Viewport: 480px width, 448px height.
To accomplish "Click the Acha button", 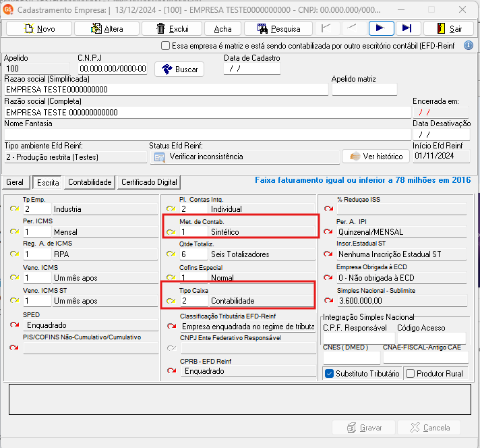I will click(x=222, y=28).
